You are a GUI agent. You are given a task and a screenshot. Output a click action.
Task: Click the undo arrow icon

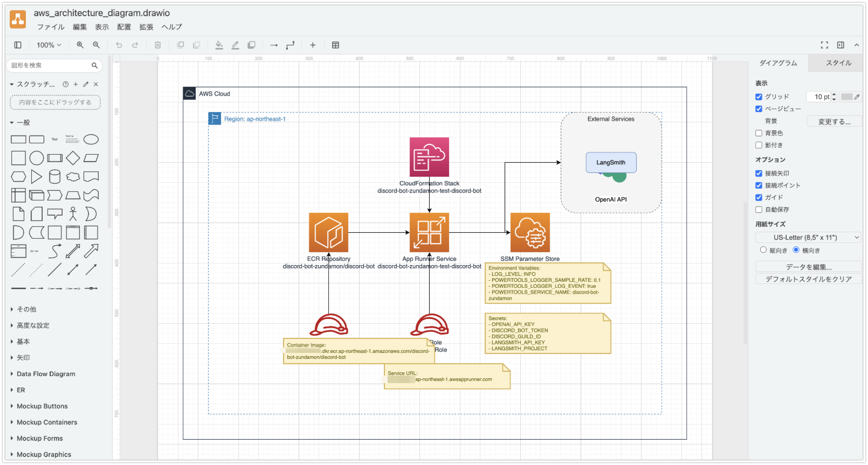[x=119, y=45]
